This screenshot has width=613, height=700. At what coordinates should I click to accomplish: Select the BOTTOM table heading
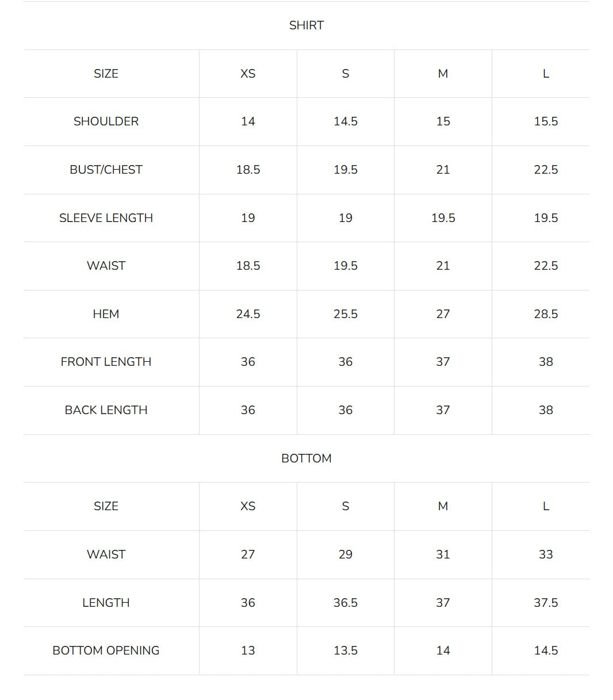point(306,458)
